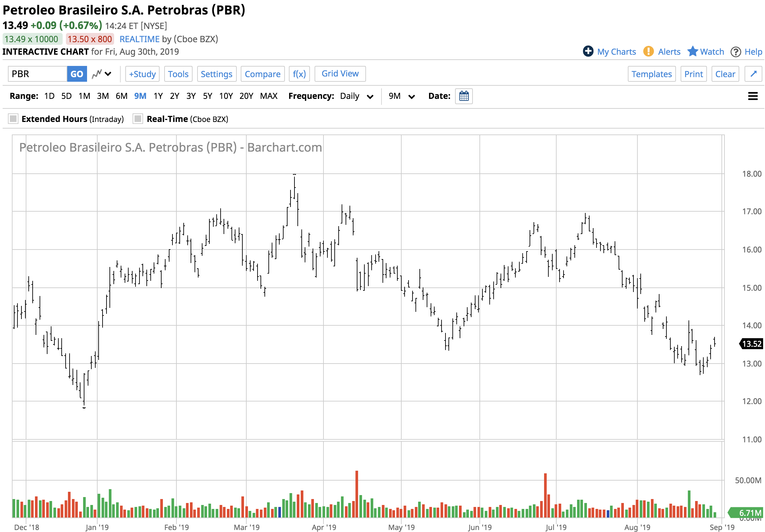Image resolution: width=765 pixels, height=532 pixels.
Task: Select the 1D range
Action: 49,96
